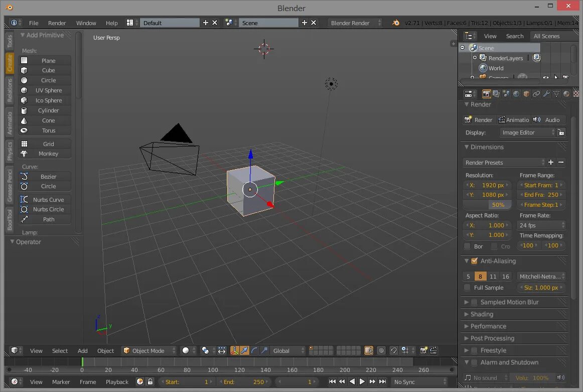Click the Animation render button
This screenshot has width=583, height=392.
tap(513, 120)
